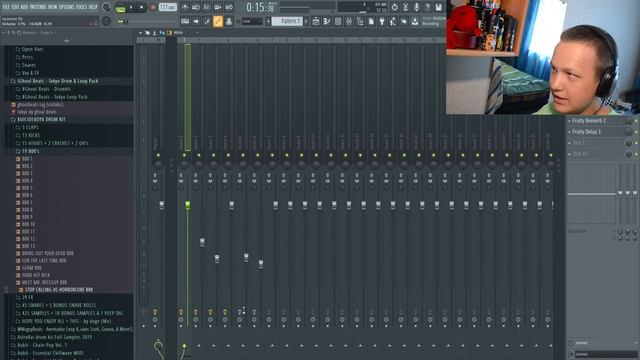Expand the 13 KICKS folder
The width and height of the screenshot is (640, 360).
(31, 135)
